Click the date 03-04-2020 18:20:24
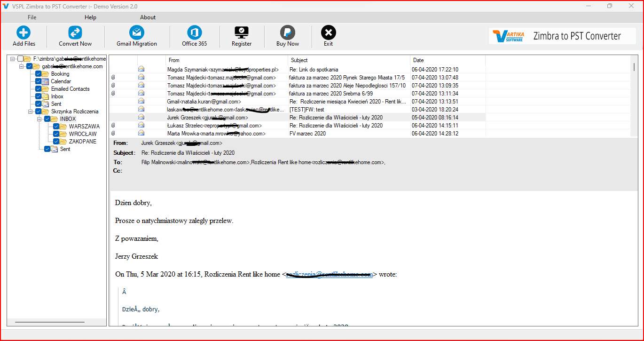The width and height of the screenshot is (644, 341). tap(435, 110)
